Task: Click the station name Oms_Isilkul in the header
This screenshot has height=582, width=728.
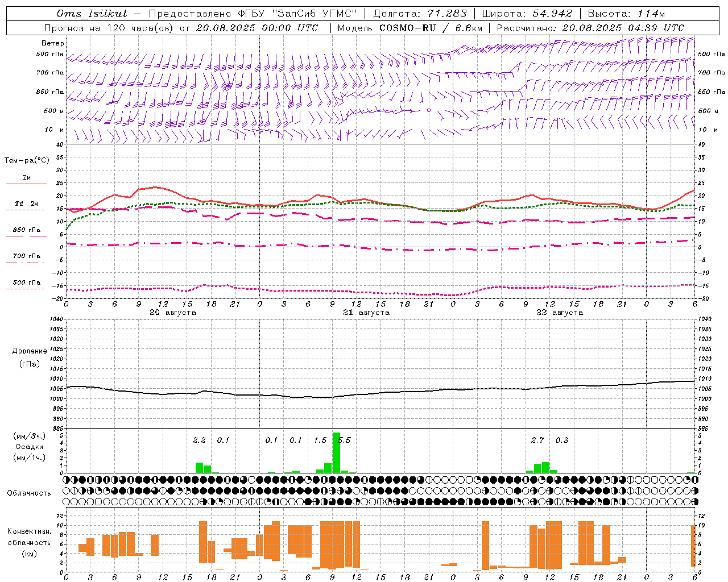Action: [92, 14]
